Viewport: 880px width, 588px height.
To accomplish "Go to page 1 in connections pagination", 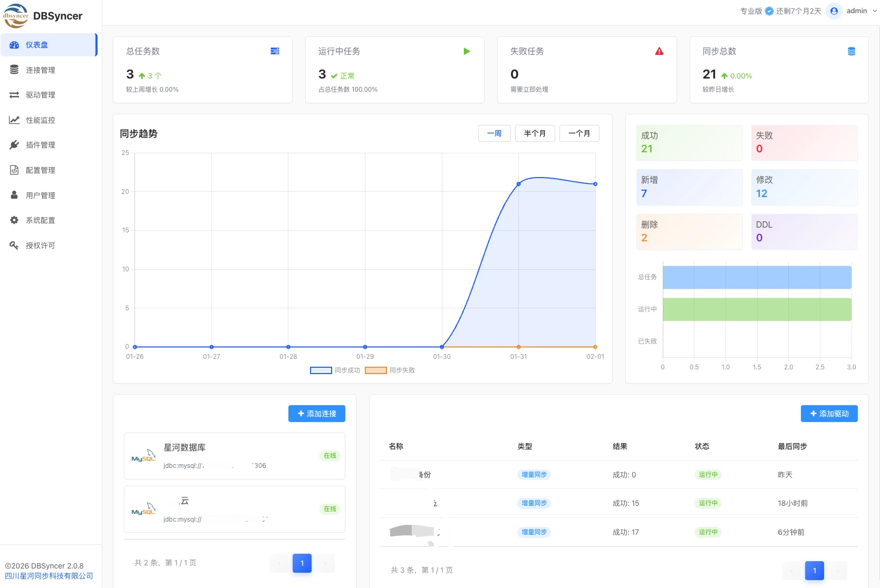I will tap(302, 563).
